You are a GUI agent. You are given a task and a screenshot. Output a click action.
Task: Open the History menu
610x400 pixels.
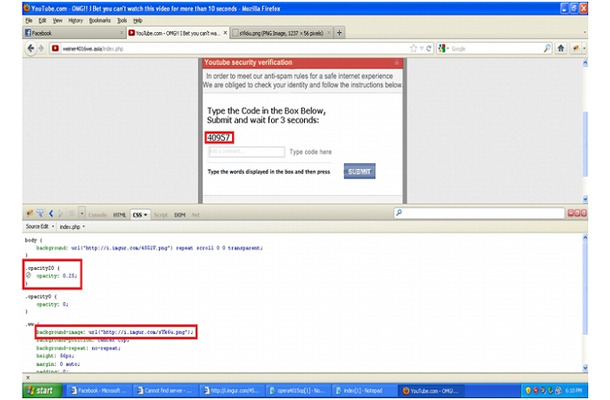click(x=75, y=20)
